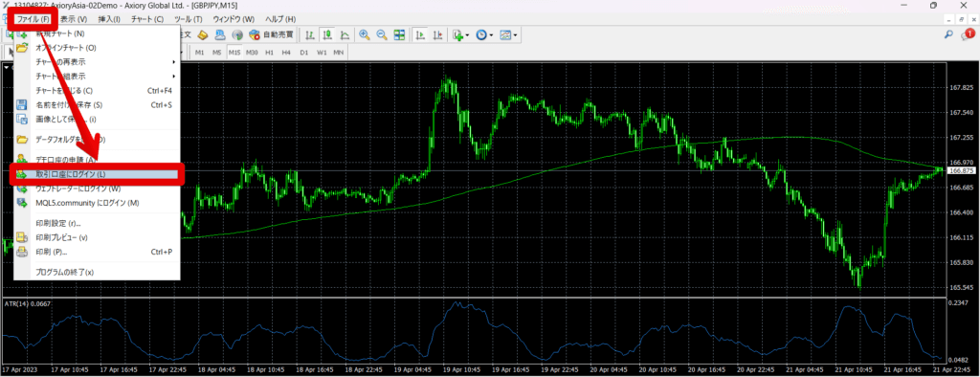This screenshot has width=980, height=377.
Task: Select the bar chart icon
Action: pyautogui.click(x=310, y=35)
